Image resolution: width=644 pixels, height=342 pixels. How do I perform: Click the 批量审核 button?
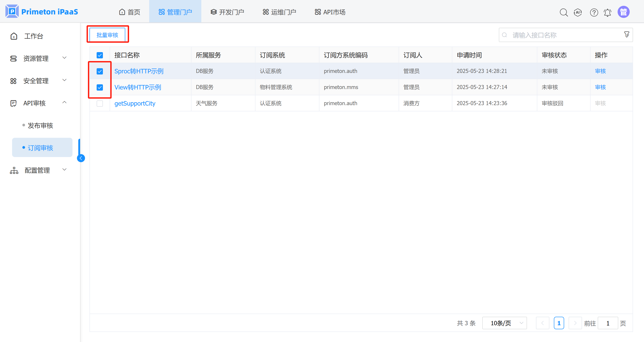(x=107, y=35)
